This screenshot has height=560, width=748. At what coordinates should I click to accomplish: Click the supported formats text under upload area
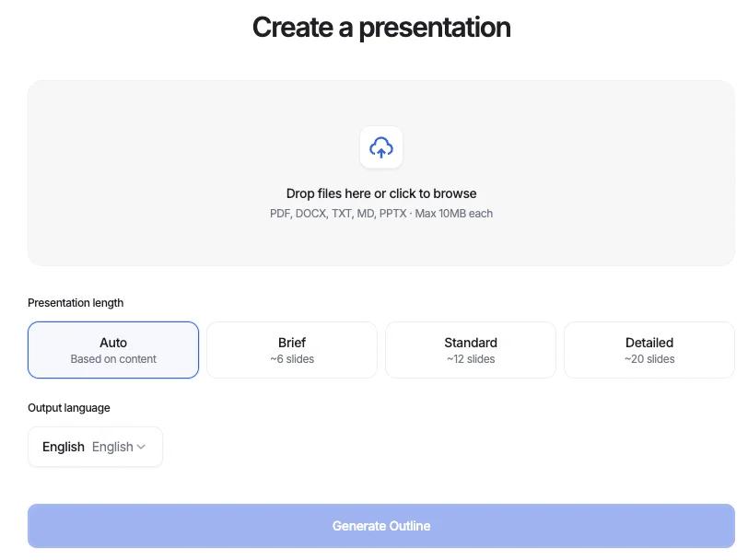[x=380, y=213]
